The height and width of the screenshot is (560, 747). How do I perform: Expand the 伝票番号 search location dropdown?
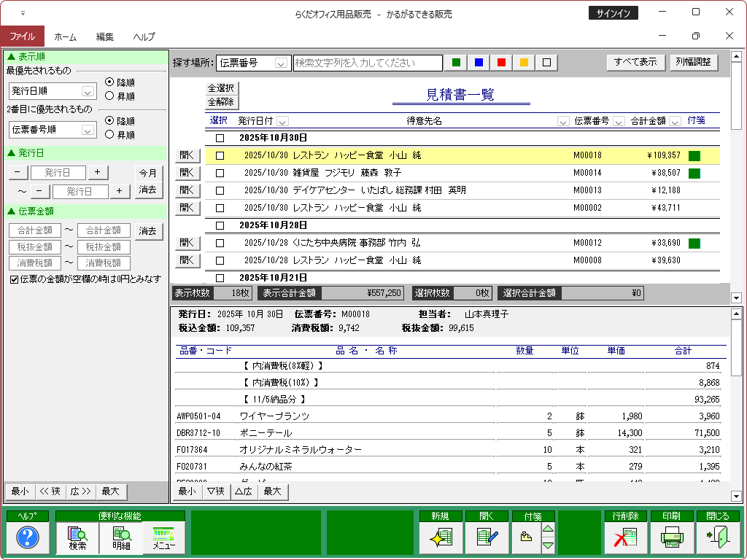[282, 63]
